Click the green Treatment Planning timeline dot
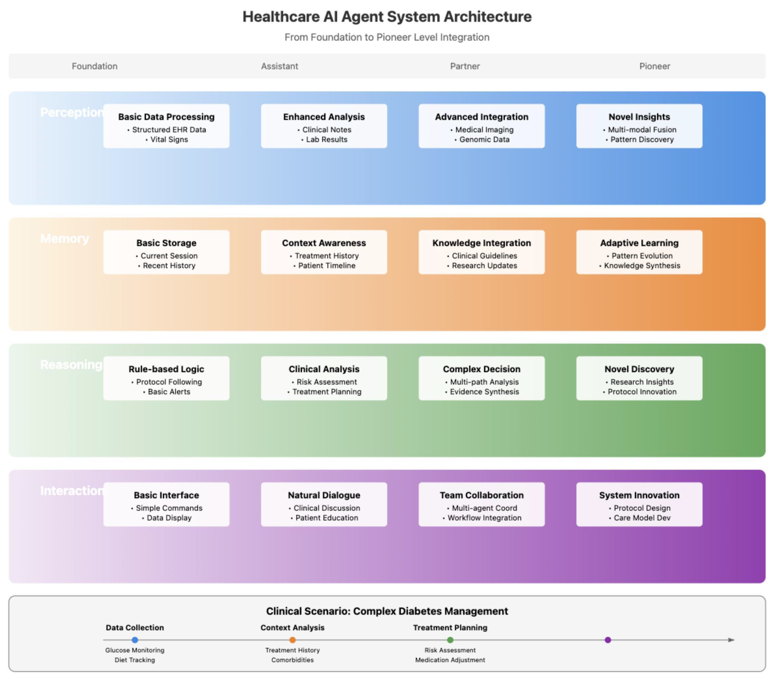Image resolution: width=784 pixels, height=685 pixels. (x=450, y=639)
